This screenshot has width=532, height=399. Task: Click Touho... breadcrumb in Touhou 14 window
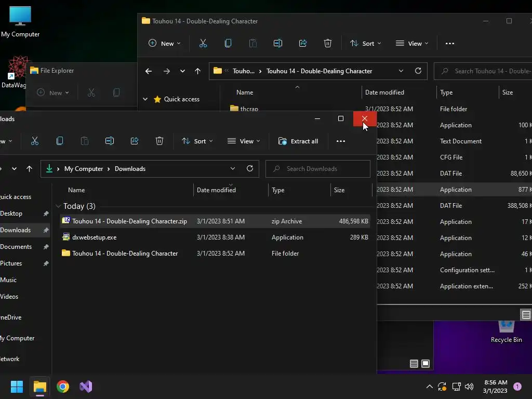click(x=243, y=71)
